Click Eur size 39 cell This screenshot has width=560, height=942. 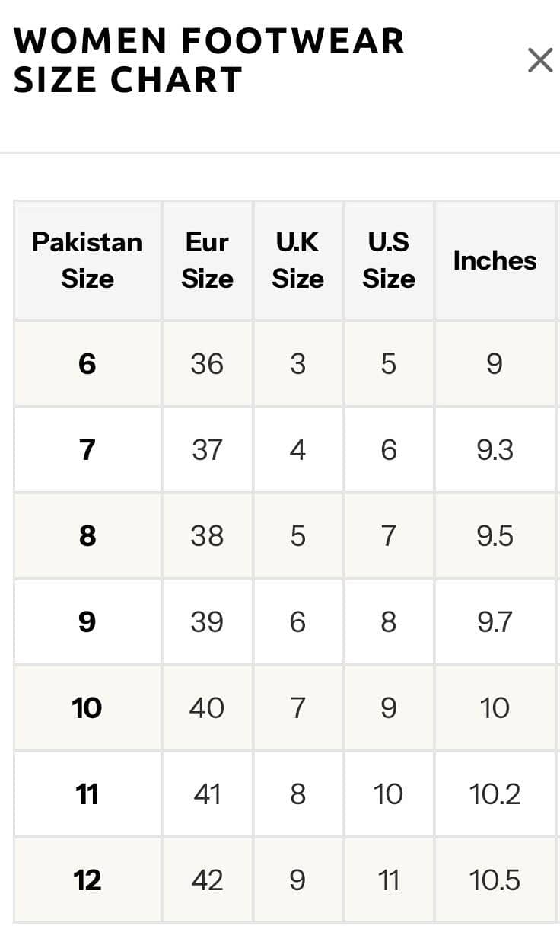click(207, 622)
